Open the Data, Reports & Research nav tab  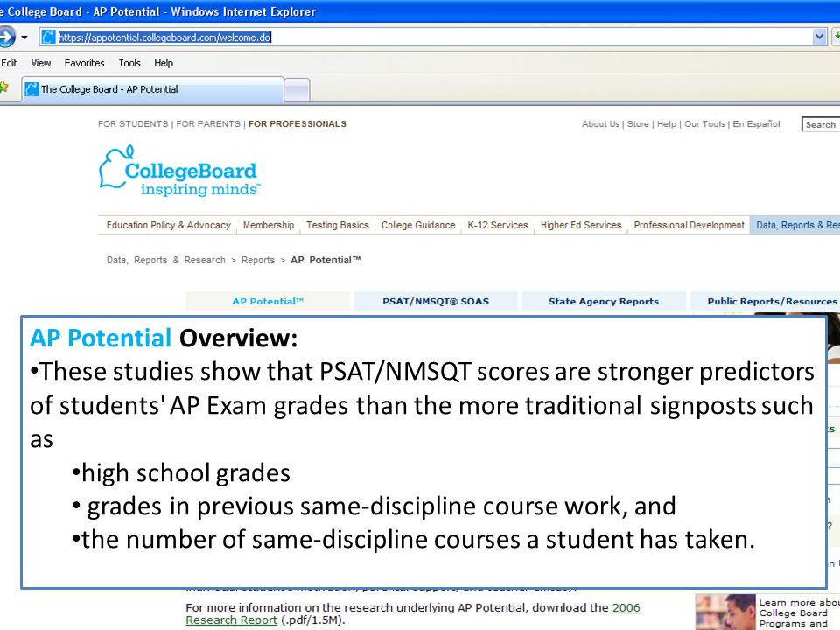(795, 225)
